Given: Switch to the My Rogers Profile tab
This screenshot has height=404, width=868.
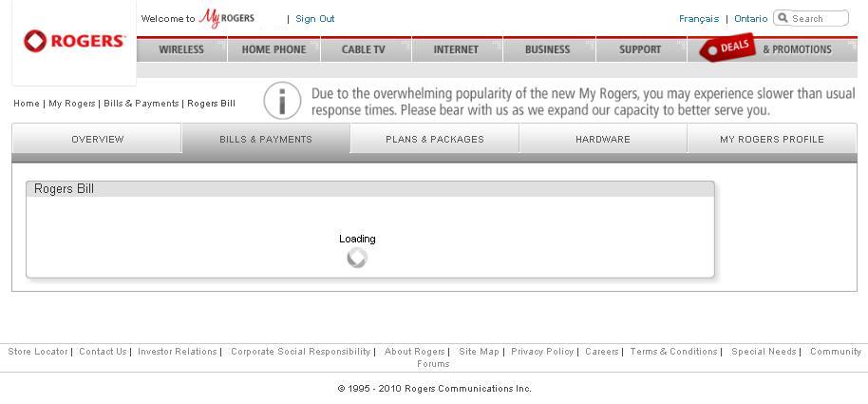Looking at the screenshot, I should (x=772, y=139).
